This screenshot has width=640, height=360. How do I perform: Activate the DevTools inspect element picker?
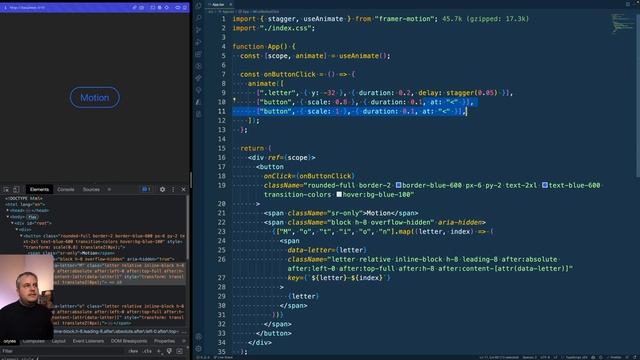point(7,189)
